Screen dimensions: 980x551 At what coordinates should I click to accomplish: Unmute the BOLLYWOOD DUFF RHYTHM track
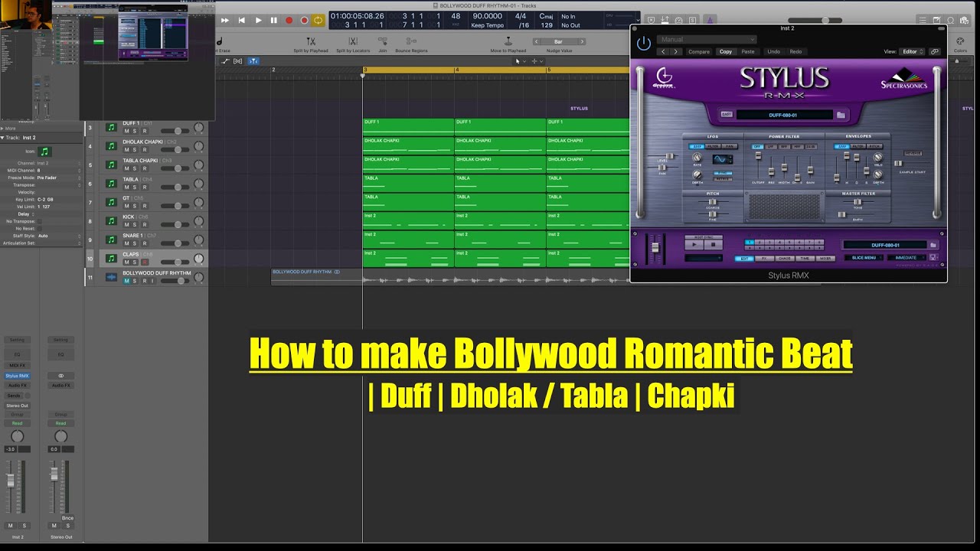pyautogui.click(x=127, y=281)
